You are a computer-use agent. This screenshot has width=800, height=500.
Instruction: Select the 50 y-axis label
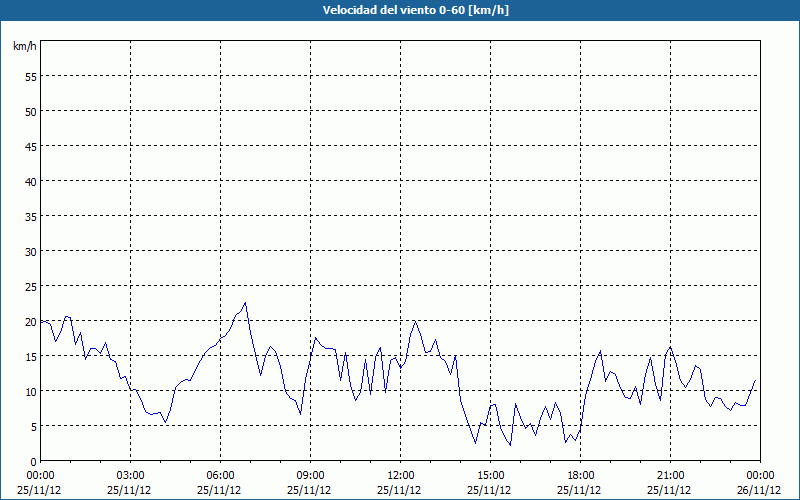coord(31,111)
